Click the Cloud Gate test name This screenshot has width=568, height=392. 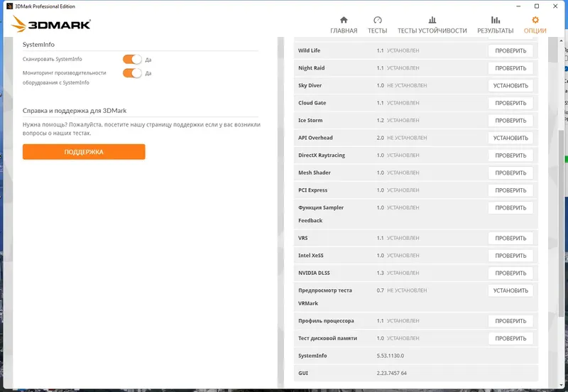click(x=312, y=102)
